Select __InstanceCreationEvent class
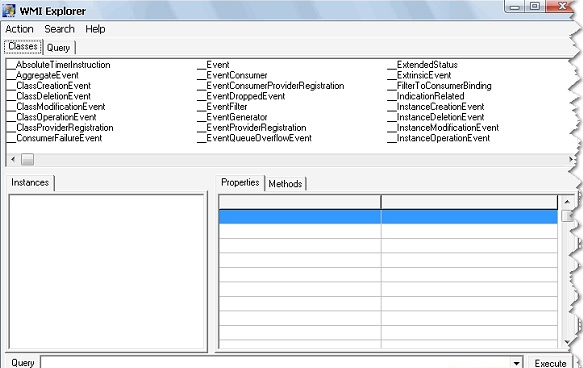This screenshot has height=368, width=583. [436, 107]
